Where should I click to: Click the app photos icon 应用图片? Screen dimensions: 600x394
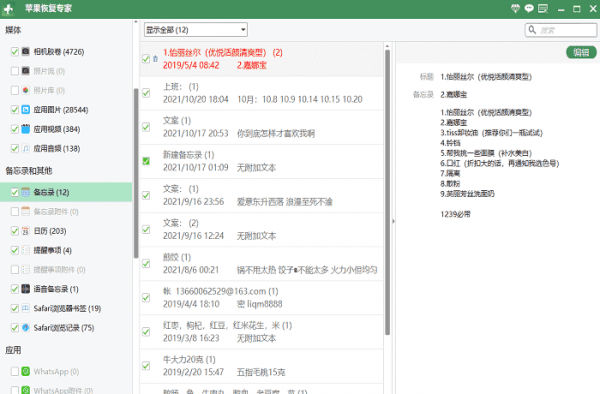[x=25, y=110]
